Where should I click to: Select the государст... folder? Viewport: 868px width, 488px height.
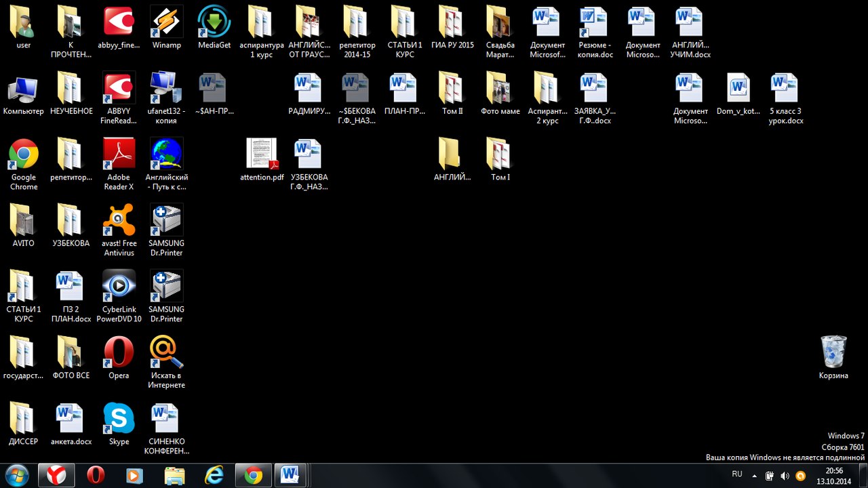pyautogui.click(x=24, y=357)
